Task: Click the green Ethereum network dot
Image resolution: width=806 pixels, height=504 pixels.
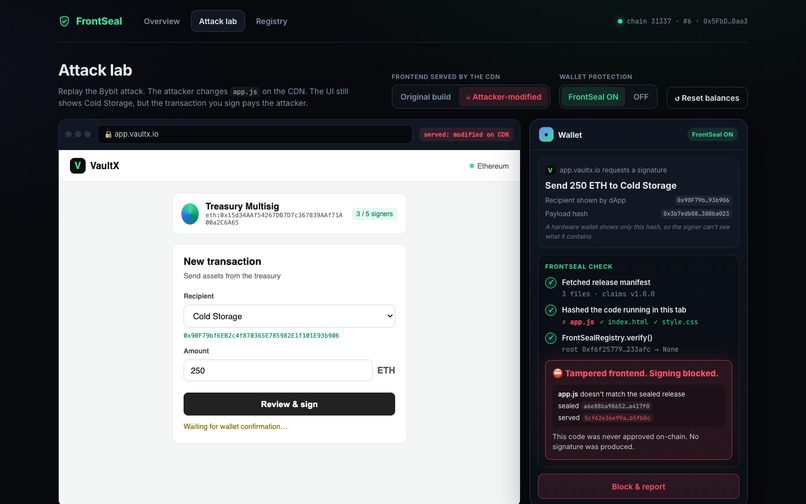Action: coord(471,166)
